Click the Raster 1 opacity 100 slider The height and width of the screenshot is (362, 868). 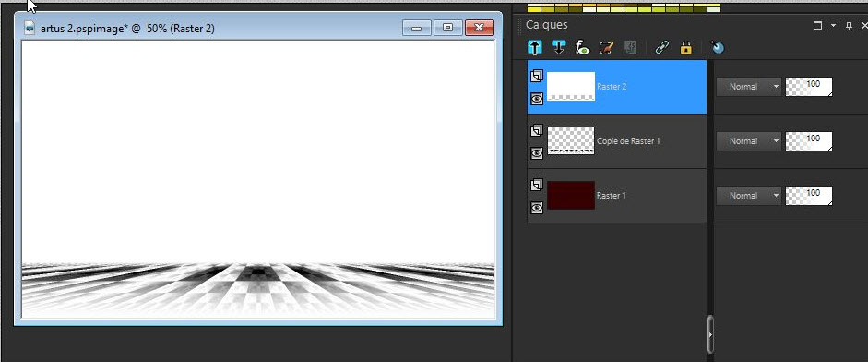pyautogui.click(x=809, y=195)
